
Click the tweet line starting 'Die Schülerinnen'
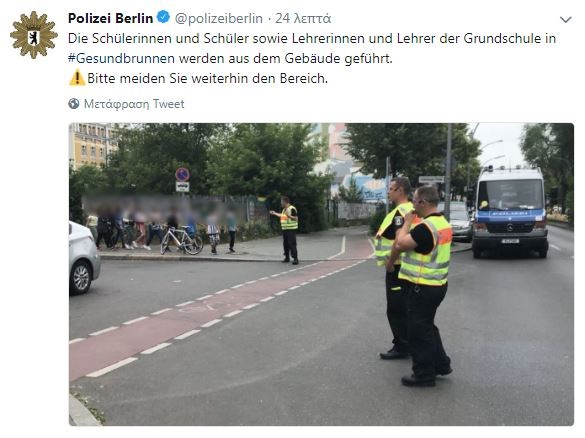tap(312, 38)
